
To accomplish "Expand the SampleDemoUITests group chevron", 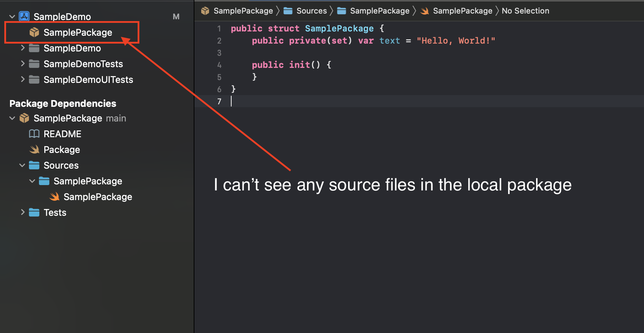I will pos(23,79).
